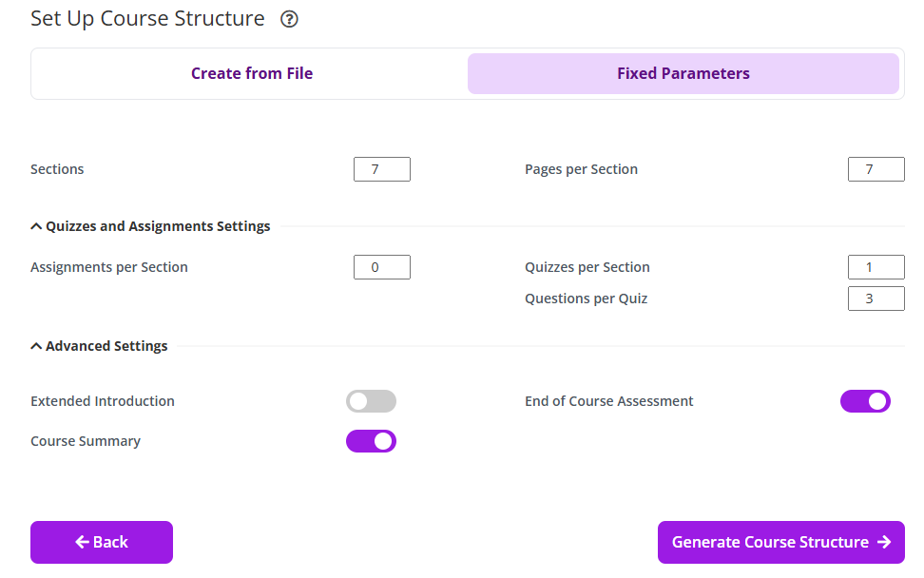Click the Pages per Section input box
The image size is (924, 578).
(x=876, y=169)
